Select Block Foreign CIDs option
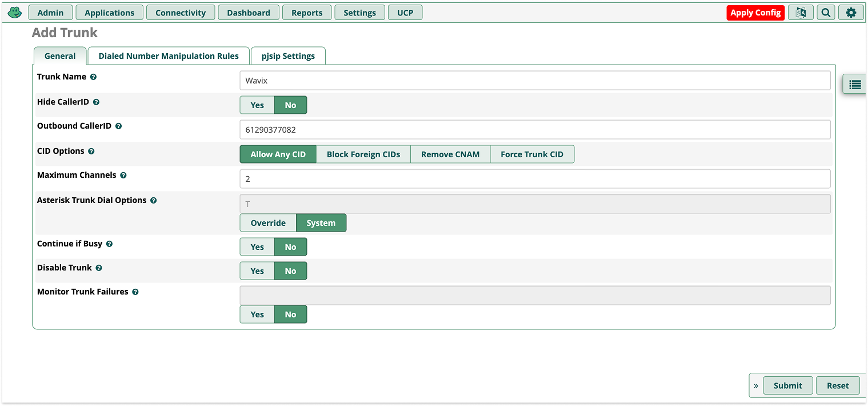This screenshot has width=868, height=406. (363, 154)
